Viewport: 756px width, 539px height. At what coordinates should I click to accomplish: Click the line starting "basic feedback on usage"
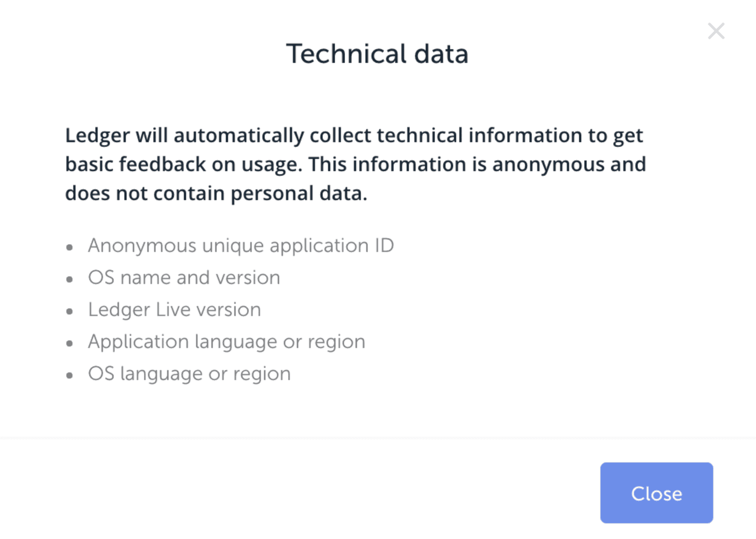pos(355,164)
